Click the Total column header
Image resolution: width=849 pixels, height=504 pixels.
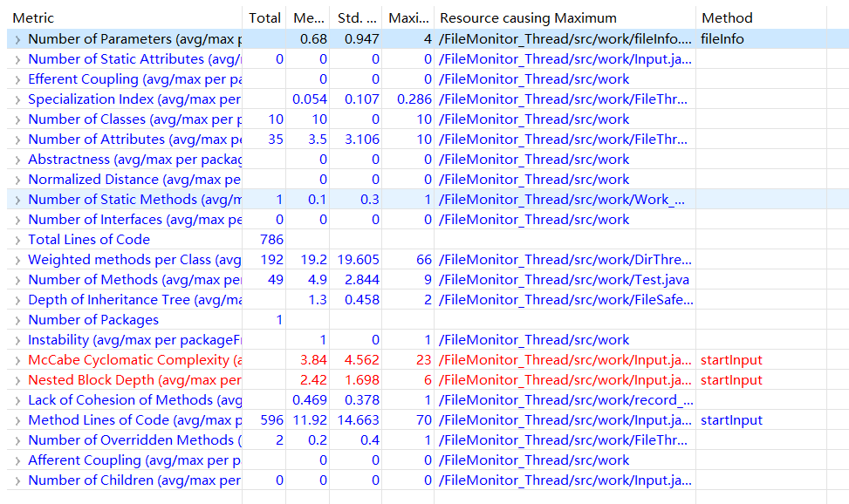264,17
